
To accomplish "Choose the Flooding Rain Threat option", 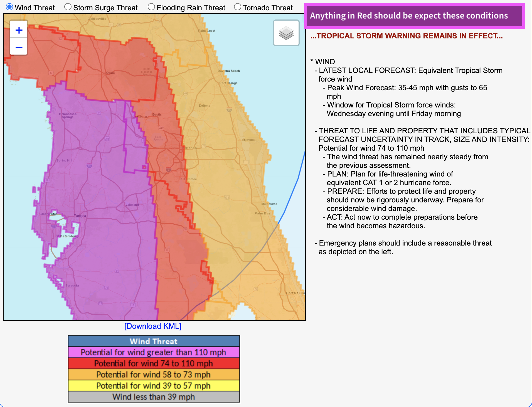I will point(151,7).
